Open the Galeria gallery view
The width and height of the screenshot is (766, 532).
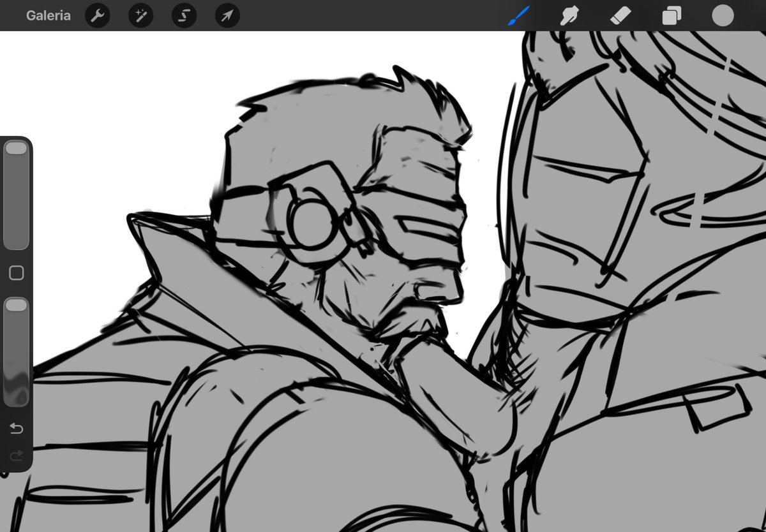[48, 15]
